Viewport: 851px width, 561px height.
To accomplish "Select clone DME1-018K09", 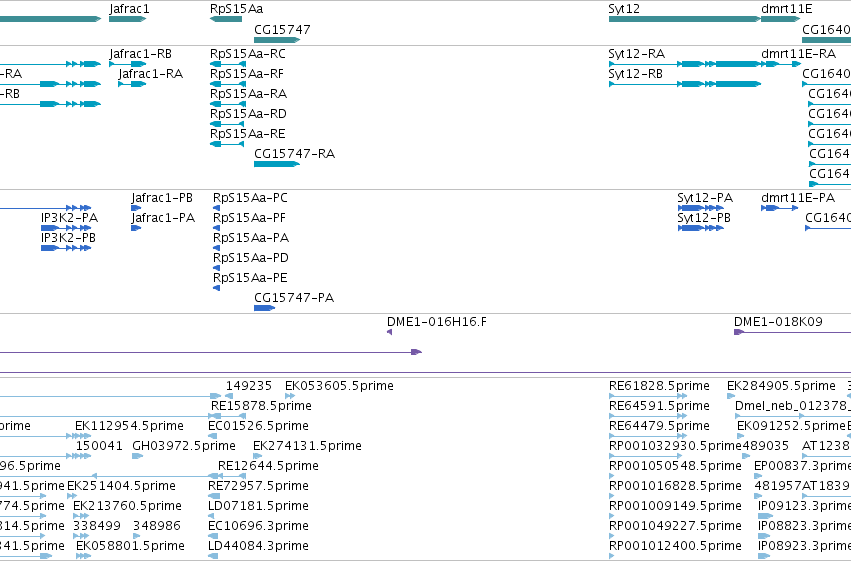I will (778, 322).
